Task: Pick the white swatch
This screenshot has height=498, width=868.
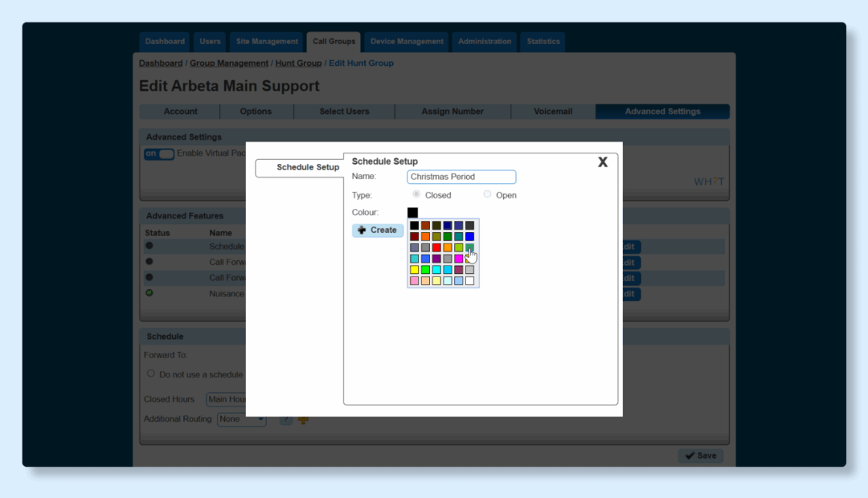Action: pyautogui.click(x=469, y=280)
